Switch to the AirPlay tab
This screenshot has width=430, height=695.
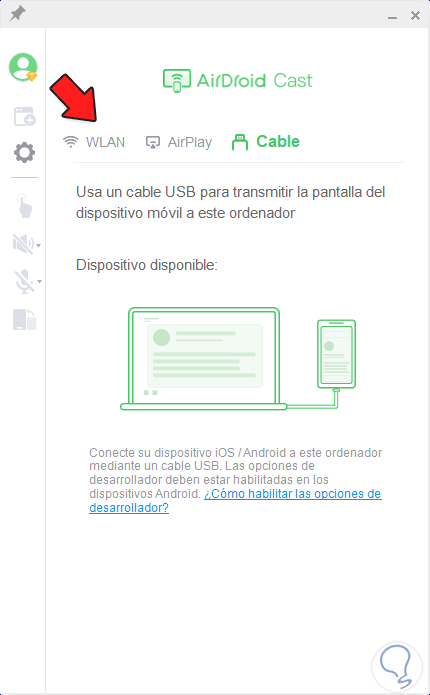pyautogui.click(x=179, y=142)
